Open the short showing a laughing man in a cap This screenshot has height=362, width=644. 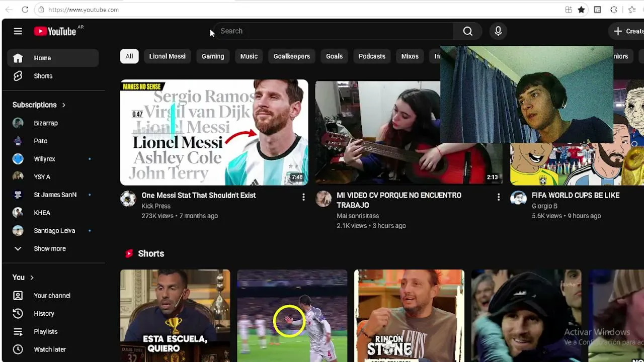tap(526, 316)
